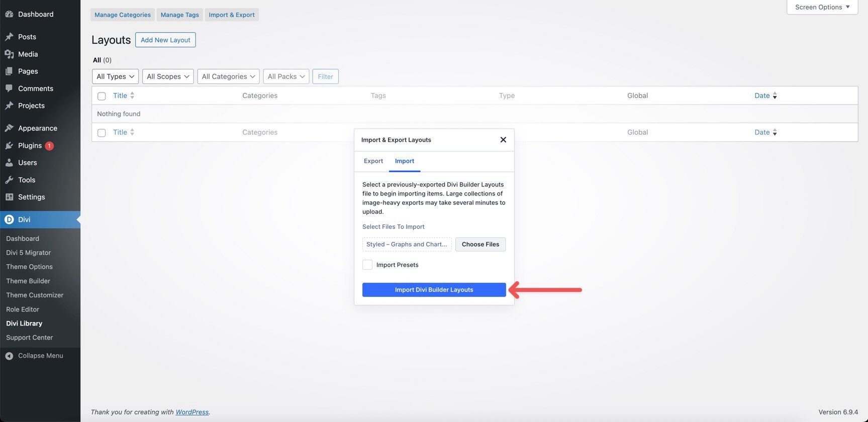Enable the Import Presets checkbox
The width and height of the screenshot is (868, 422).
tap(367, 265)
